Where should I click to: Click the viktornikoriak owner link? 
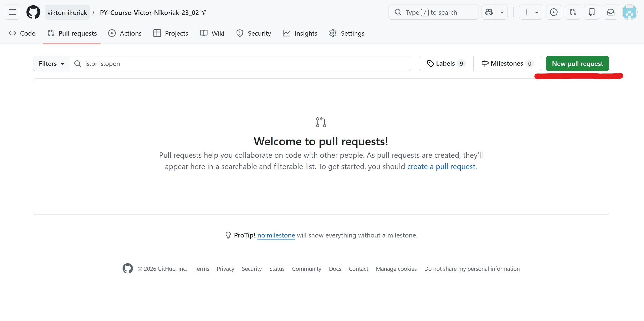pyautogui.click(x=67, y=12)
